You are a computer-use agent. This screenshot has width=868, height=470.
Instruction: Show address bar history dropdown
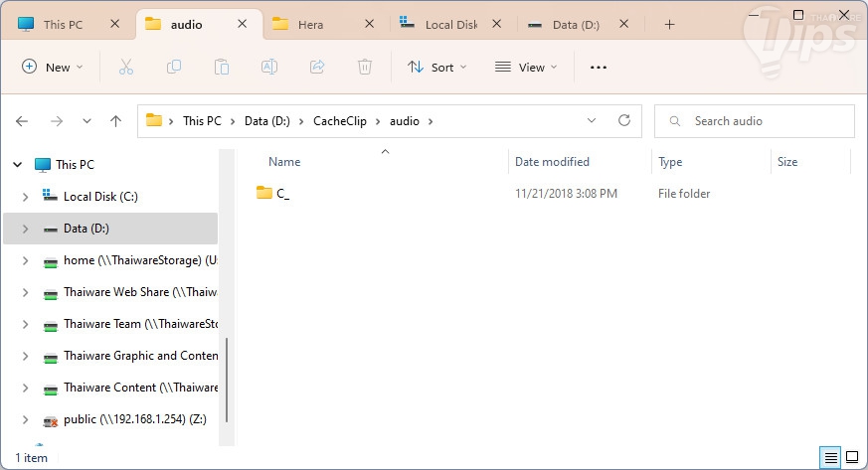(x=592, y=120)
